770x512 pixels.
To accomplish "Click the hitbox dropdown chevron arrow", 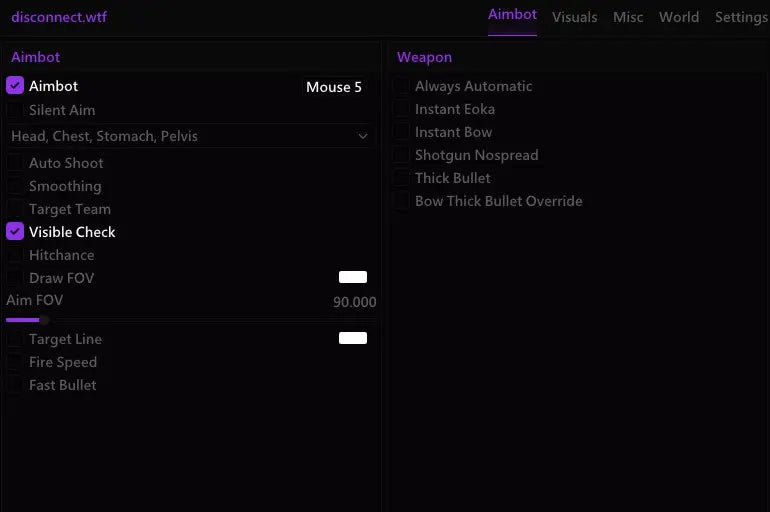I will tap(363, 136).
